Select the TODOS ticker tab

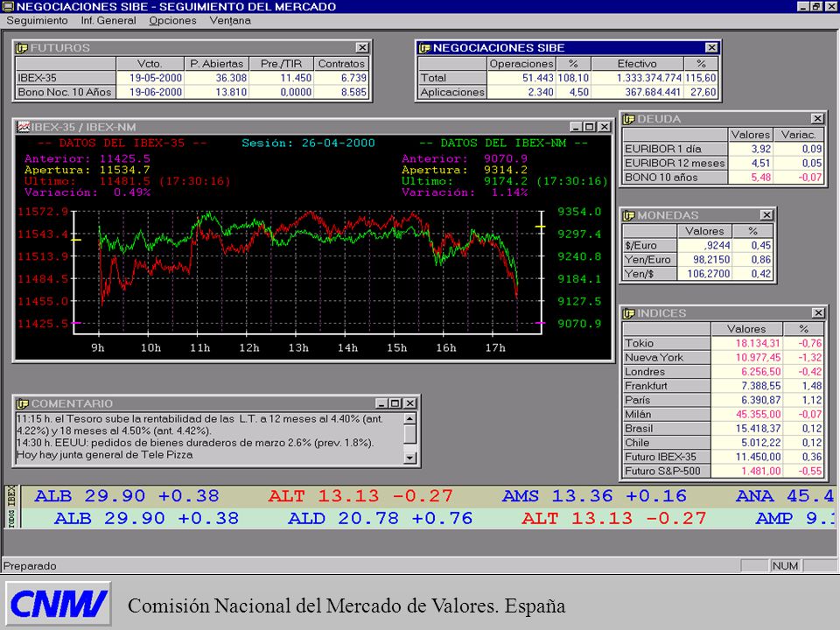click(11, 518)
